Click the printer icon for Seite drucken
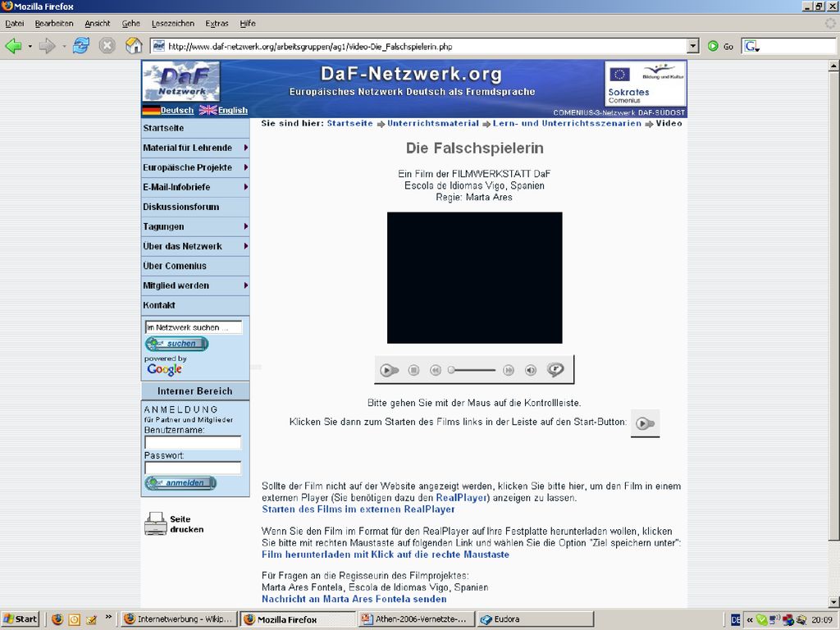 [x=156, y=523]
